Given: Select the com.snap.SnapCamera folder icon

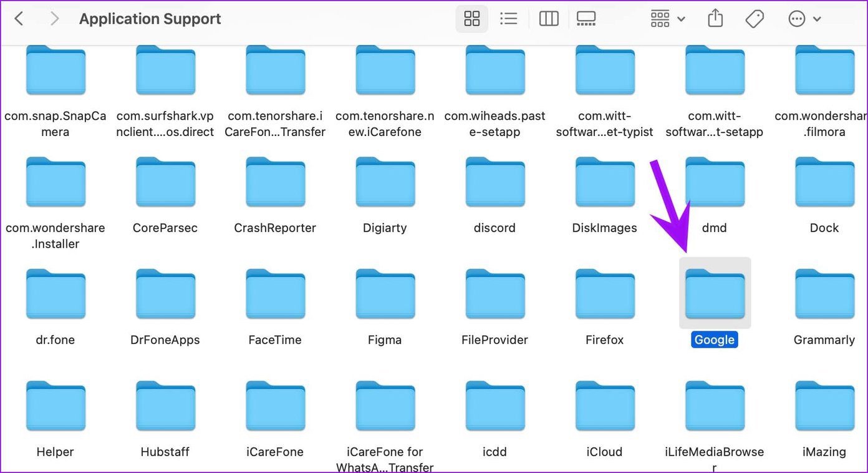Looking at the screenshot, I should click(55, 70).
